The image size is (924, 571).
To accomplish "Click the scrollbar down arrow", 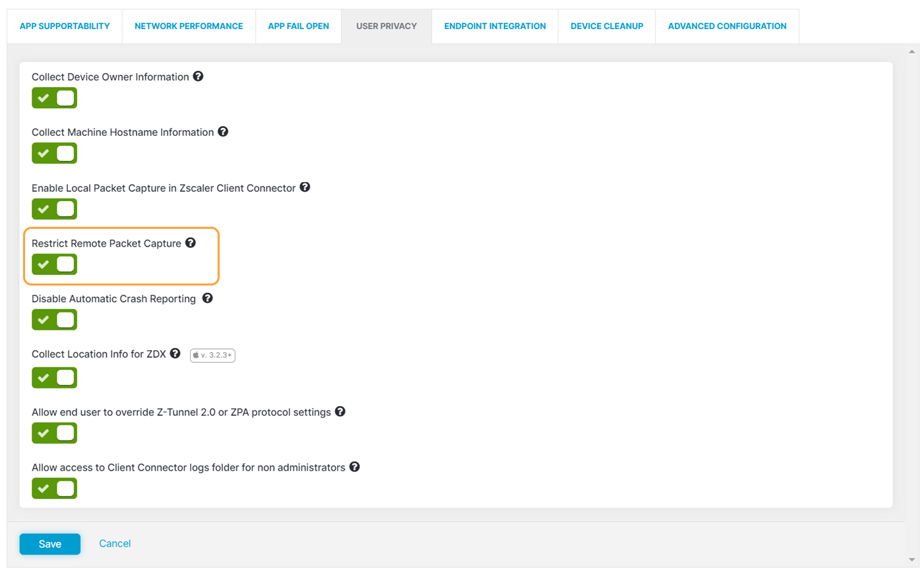I will click(x=912, y=560).
